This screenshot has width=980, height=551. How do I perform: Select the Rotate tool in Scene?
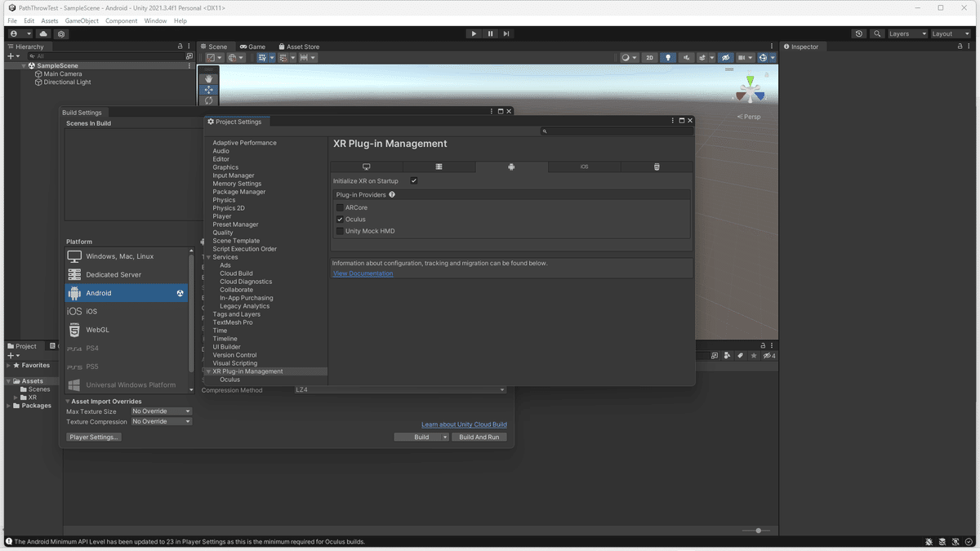pyautogui.click(x=208, y=100)
